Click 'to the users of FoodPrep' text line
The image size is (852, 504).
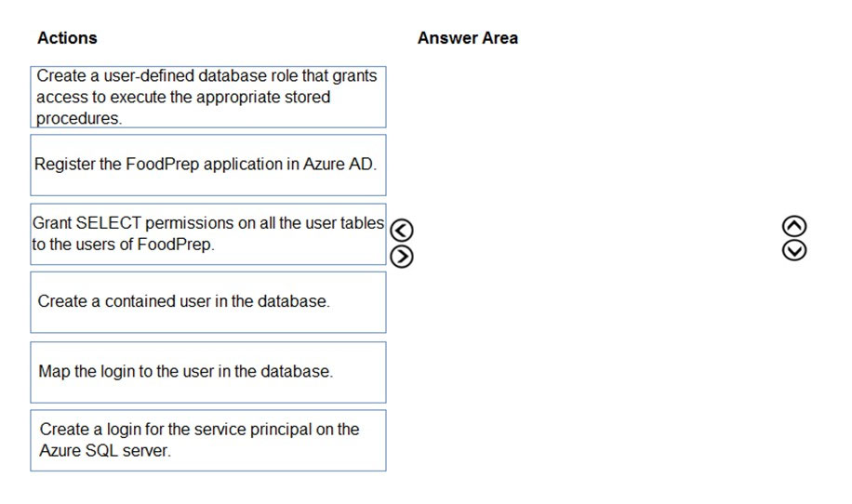pyautogui.click(x=123, y=245)
